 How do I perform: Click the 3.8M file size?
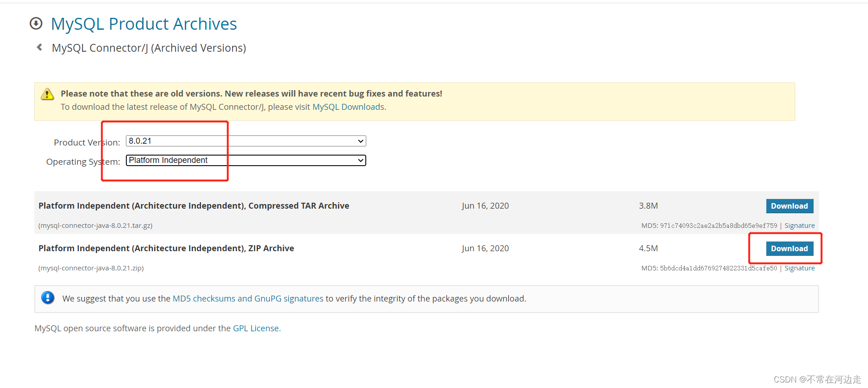(648, 206)
